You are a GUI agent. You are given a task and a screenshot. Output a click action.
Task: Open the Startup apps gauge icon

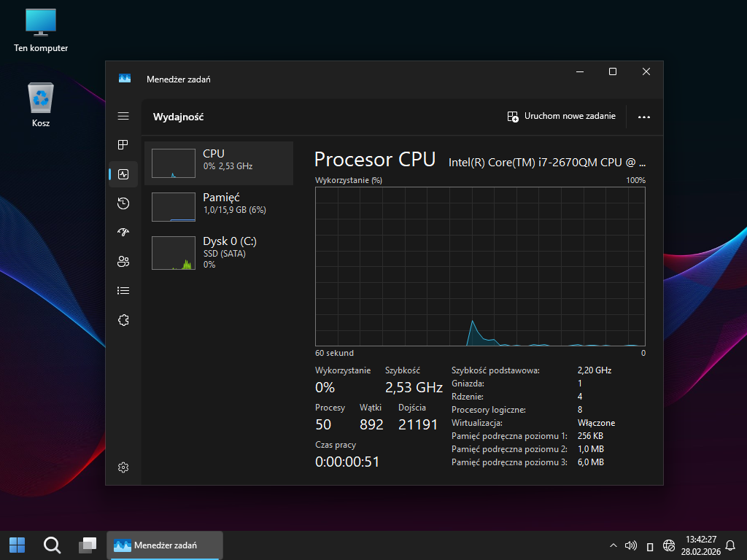coord(123,233)
